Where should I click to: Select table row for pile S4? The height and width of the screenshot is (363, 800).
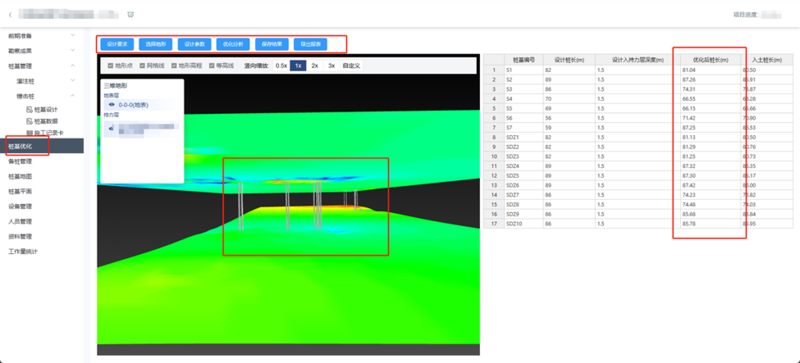tap(638, 98)
